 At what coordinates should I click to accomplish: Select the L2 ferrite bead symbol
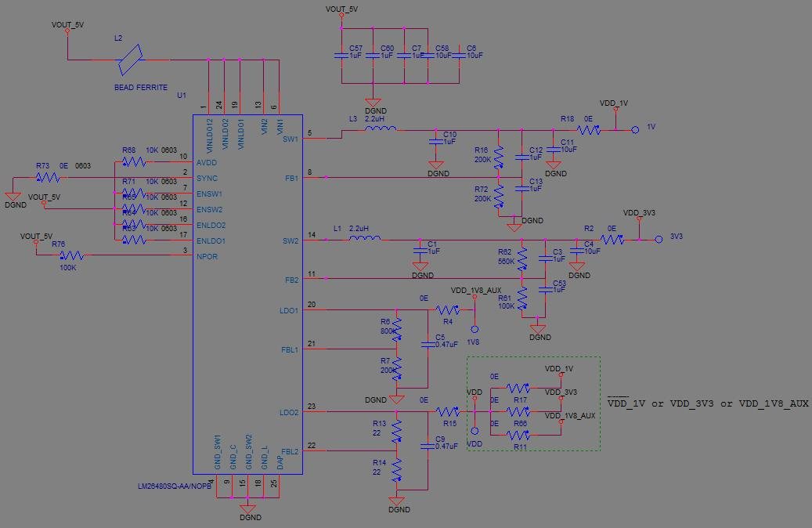coord(131,60)
